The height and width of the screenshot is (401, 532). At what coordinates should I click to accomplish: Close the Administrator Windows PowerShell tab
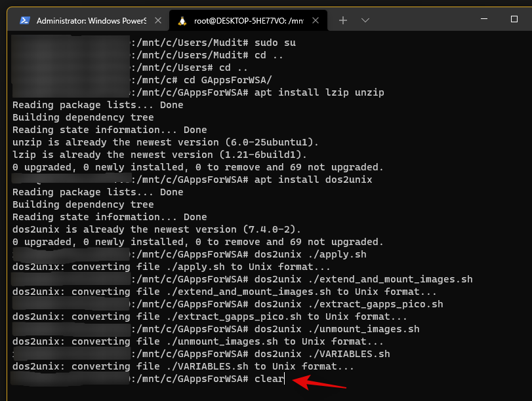pos(156,20)
